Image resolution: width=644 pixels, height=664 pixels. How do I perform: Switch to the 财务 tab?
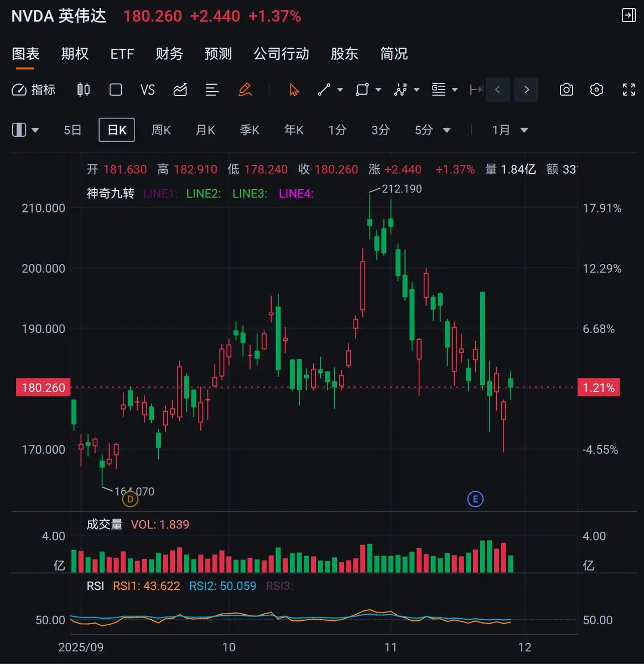pyautogui.click(x=169, y=54)
